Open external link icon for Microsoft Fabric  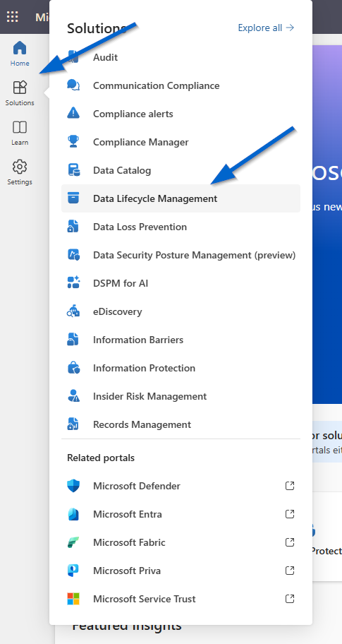pos(290,542)
